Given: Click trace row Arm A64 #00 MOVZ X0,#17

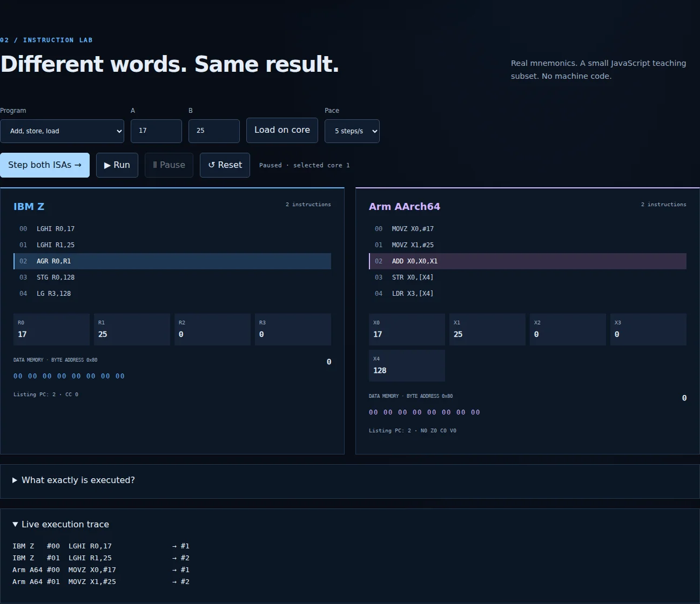Looking at the screenshot, I should [x=101, y=570].
